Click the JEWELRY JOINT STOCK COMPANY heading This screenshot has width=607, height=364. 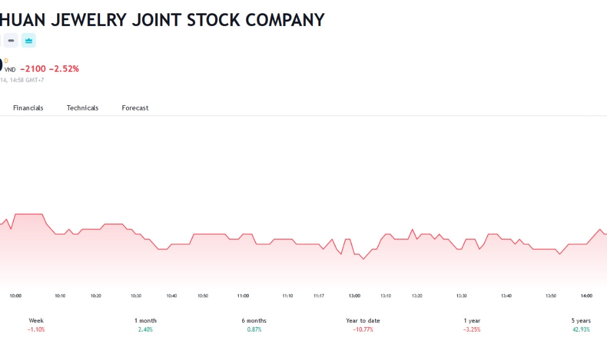[188, 20]
